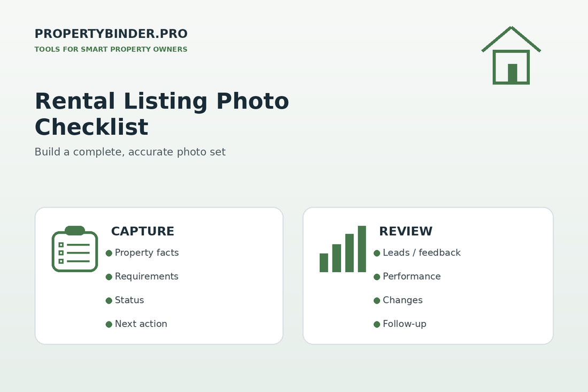The image size is (588, 392).
Task: Select the 'Property facts' item
Action: (146, 253)
